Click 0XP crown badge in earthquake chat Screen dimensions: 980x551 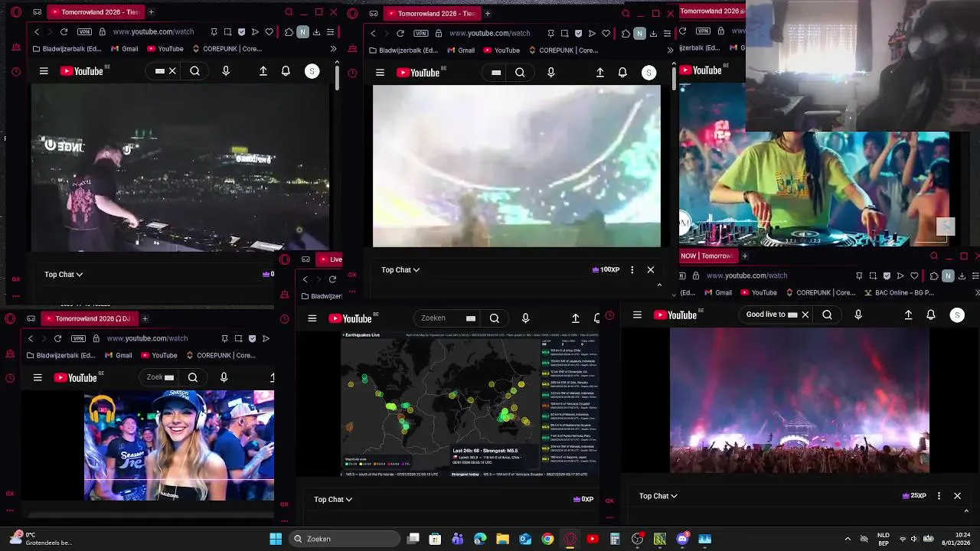coord(583,499)
